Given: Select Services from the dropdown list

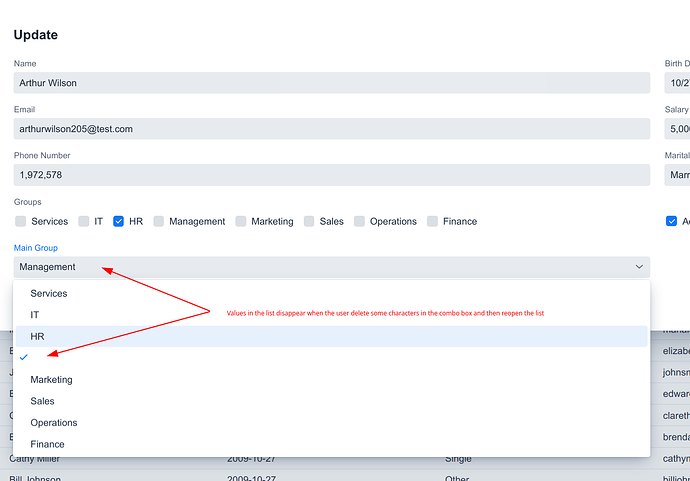Looking at the screenshot, I should (x=49, y=294).
